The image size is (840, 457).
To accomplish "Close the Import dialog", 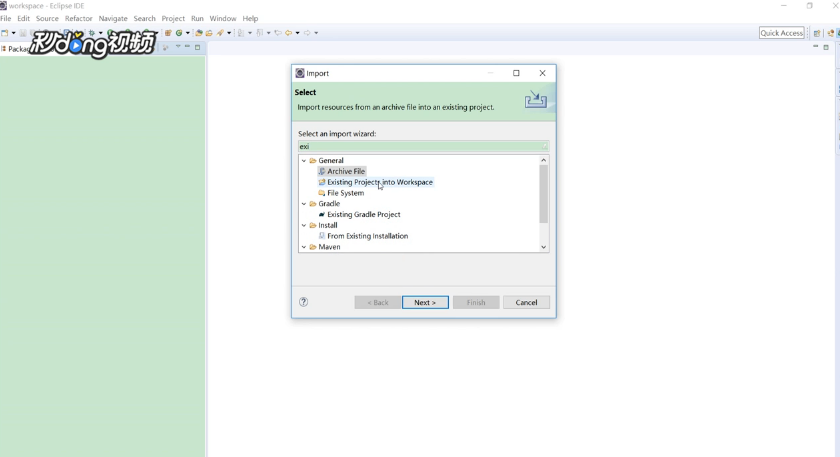I will tap(542, 73).
